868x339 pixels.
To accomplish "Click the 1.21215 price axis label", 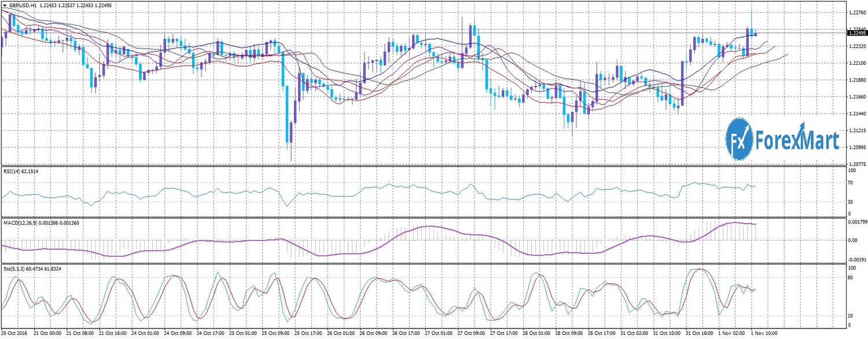I will click(856, 130).
